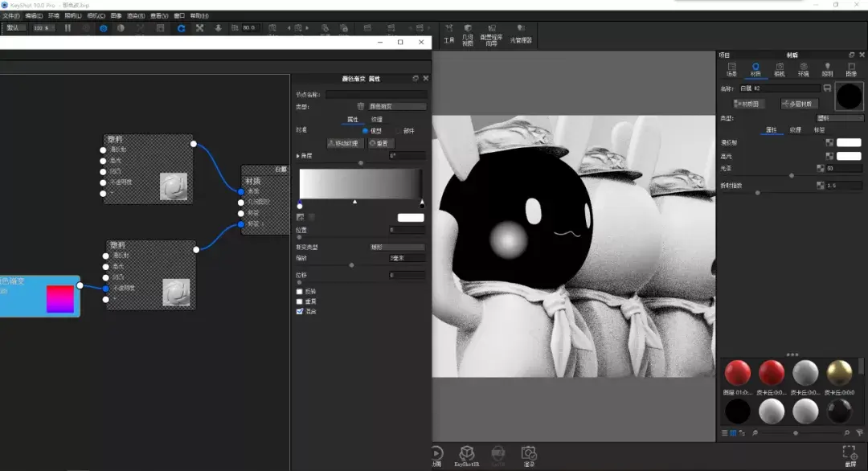Click the half-shaded circle icon in the toolbar
Image resolution: width=868 pixels, height=471 pixels.
click(x=121, y=28)
